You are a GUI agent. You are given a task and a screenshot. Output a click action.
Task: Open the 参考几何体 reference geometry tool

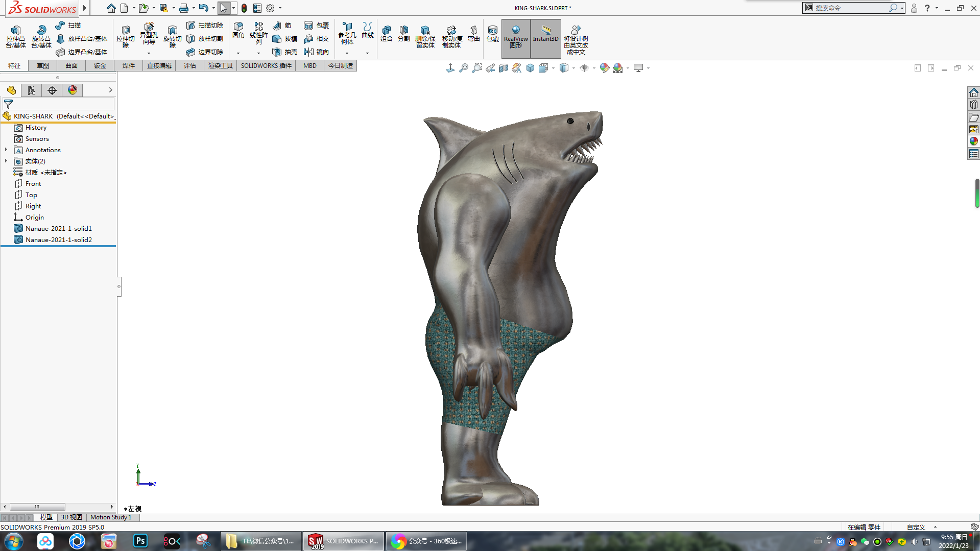pyautogui.click(x=347, y=34)
